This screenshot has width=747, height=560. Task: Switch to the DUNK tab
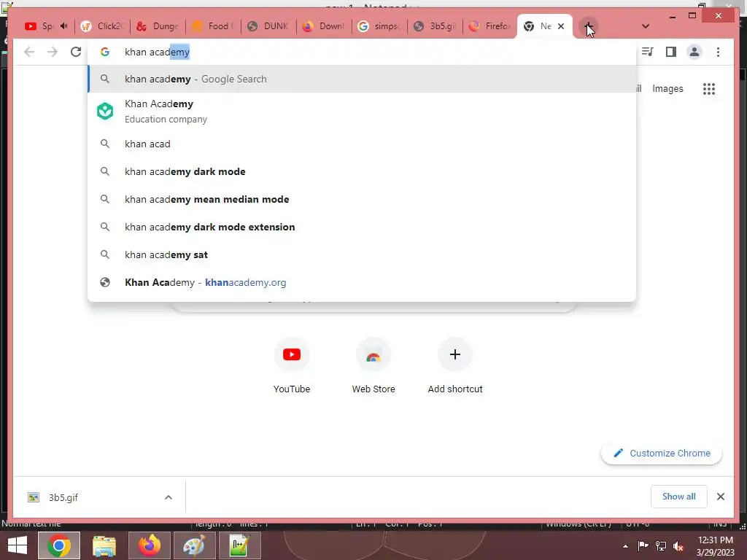[x=268, y=26]
